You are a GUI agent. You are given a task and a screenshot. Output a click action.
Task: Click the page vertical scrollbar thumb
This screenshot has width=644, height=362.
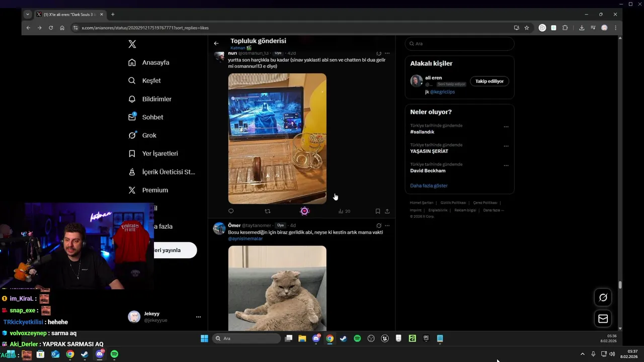[620, 285]
